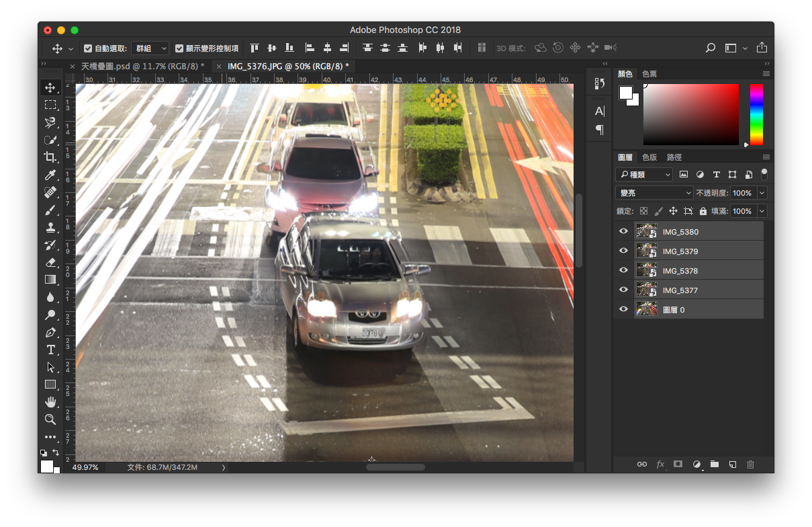The image size is (812, 527).
Task: Expand the status bar info arrow
Action: pos(224,467)
